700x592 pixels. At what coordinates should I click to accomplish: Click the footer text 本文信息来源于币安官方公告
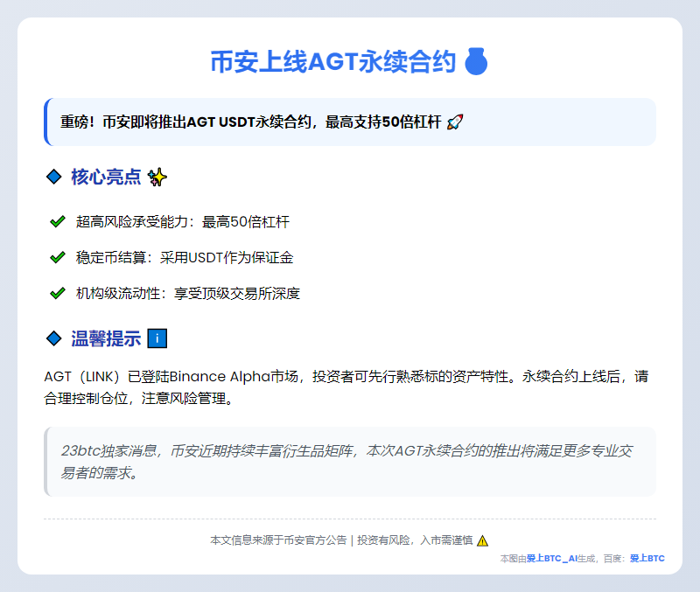tap(278, 540)
